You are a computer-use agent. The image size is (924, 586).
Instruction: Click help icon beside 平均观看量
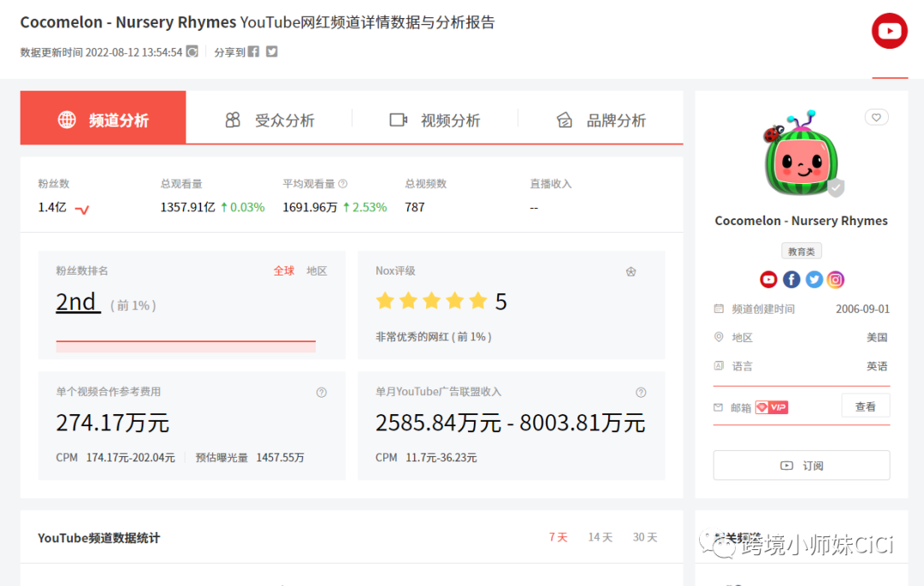tap(343, 184)
